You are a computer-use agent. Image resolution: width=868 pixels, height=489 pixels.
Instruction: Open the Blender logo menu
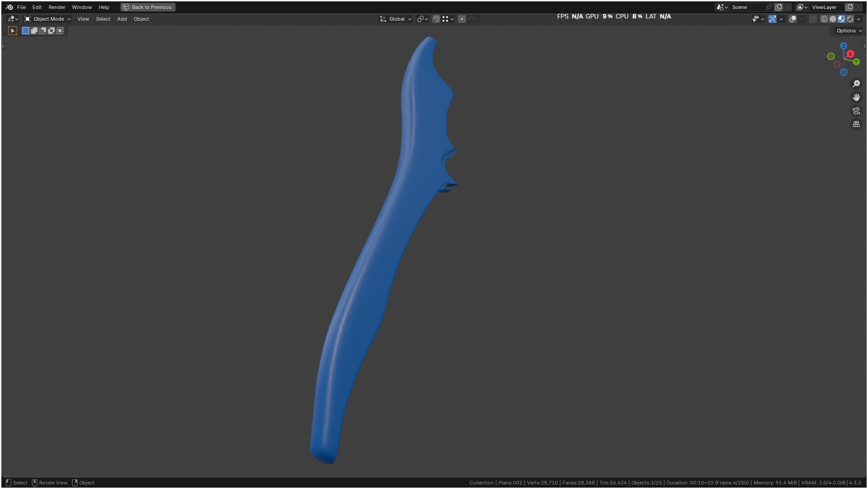[x=9, y=7]
